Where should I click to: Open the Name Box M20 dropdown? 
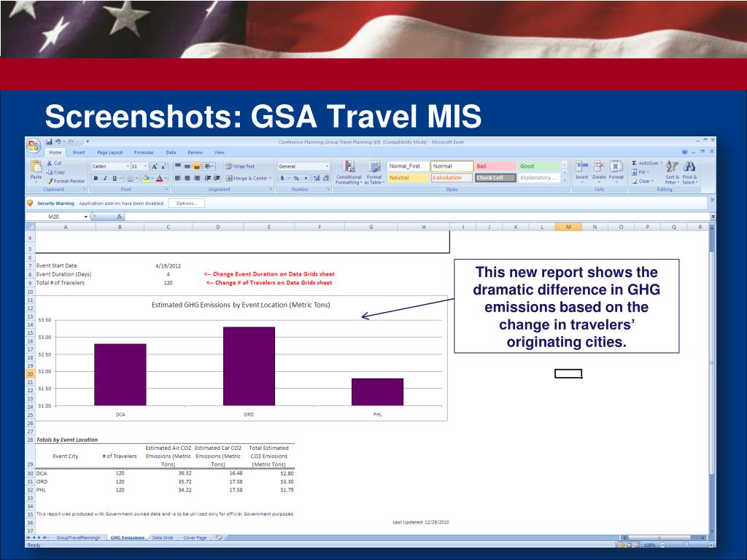pos(86,217)
